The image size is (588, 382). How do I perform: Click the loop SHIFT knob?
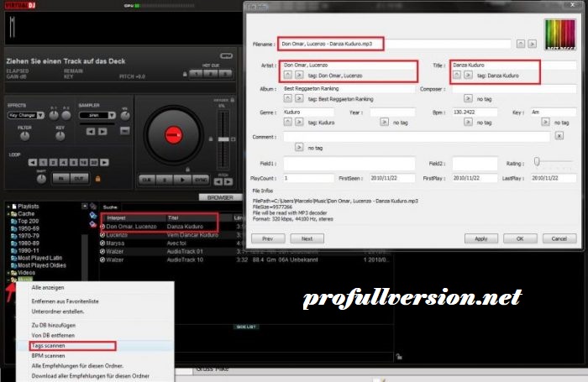(41, 179)
